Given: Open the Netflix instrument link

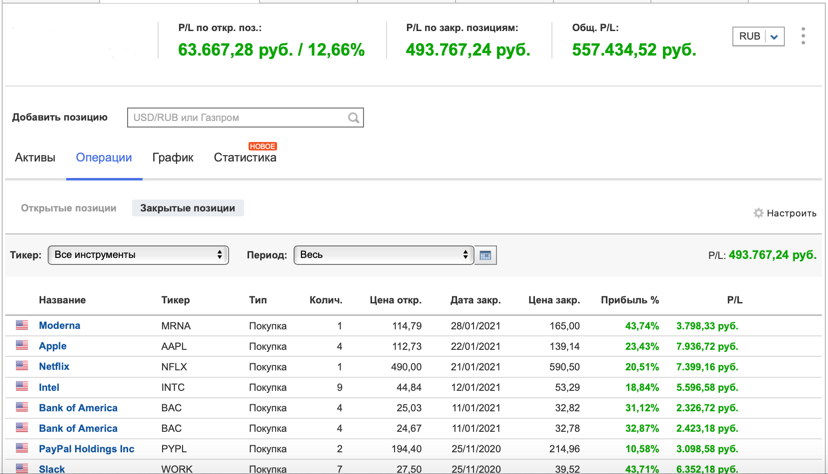Looking at the screenshot, I should click(x=54, y=366).
